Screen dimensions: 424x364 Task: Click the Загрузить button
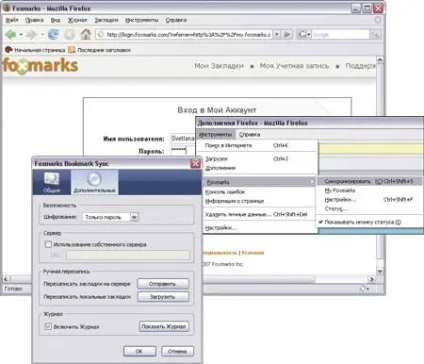click(x=163, y=297)
